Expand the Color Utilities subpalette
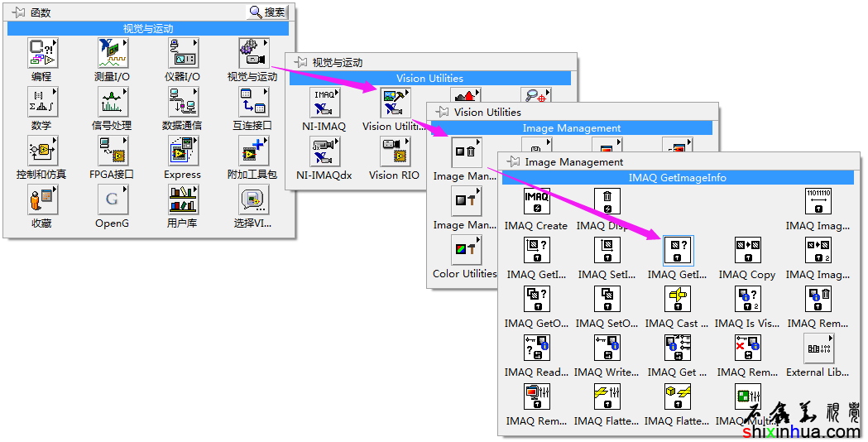This screenshot has height=442, width=868. [464, 251]
